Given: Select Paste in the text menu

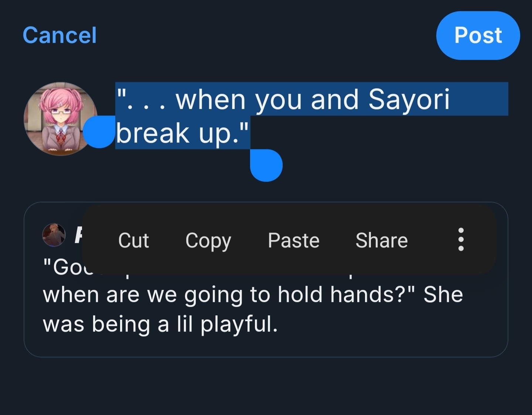Looking at the screenshot, I should 293,240.
